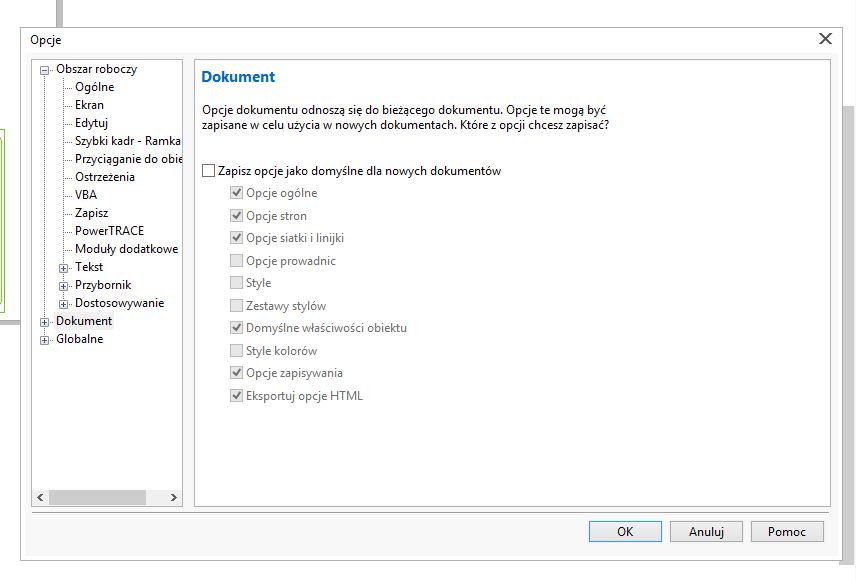Screen dimensions: 858x581
Task: Enable Zapisz opcje jako domyślne checkbox
Action: coord(208,171)
